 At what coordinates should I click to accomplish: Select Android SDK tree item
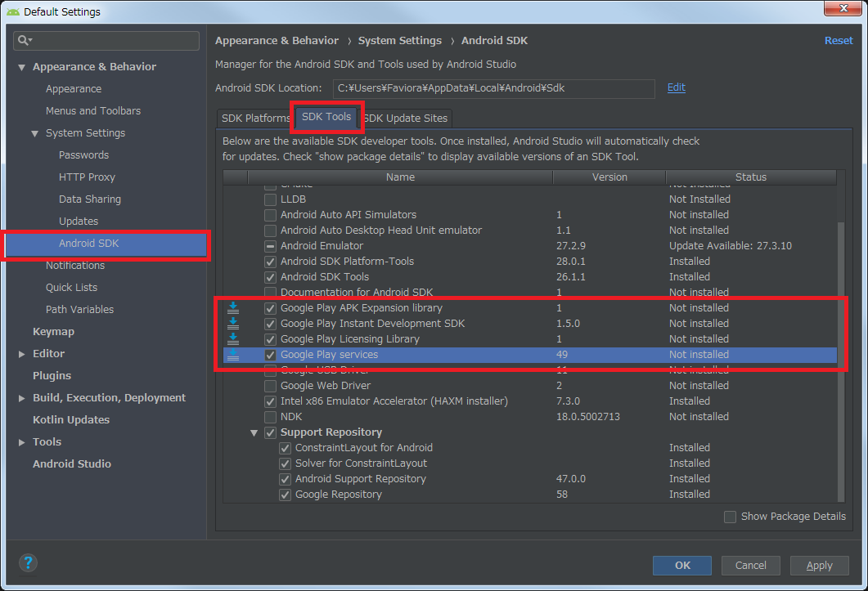pyautogui.click(x=106, y=244)
